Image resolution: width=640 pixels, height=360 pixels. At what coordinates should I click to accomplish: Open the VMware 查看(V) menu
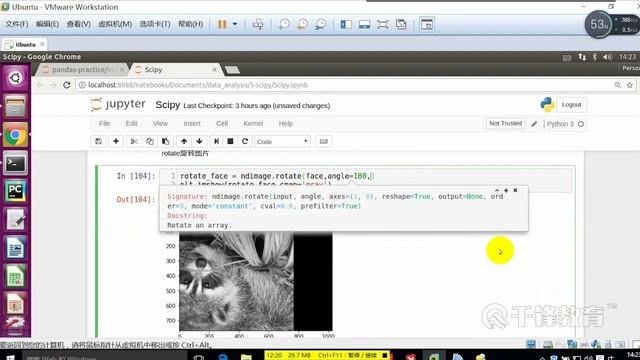[79, 24]
